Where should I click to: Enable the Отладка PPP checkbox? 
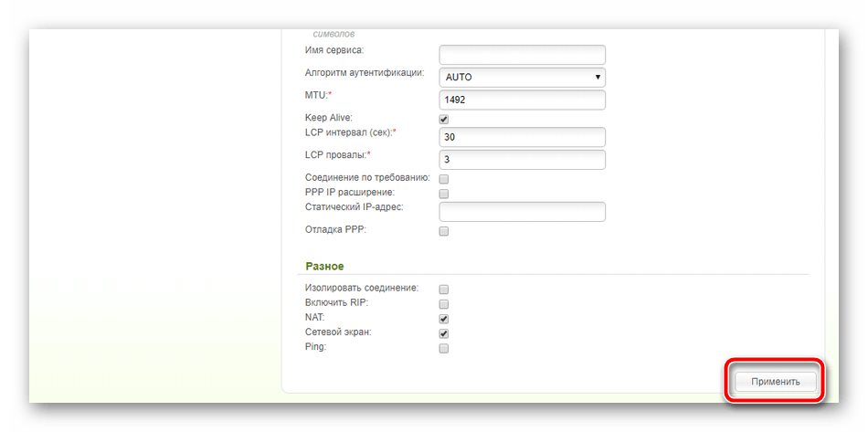pos(443,231)
